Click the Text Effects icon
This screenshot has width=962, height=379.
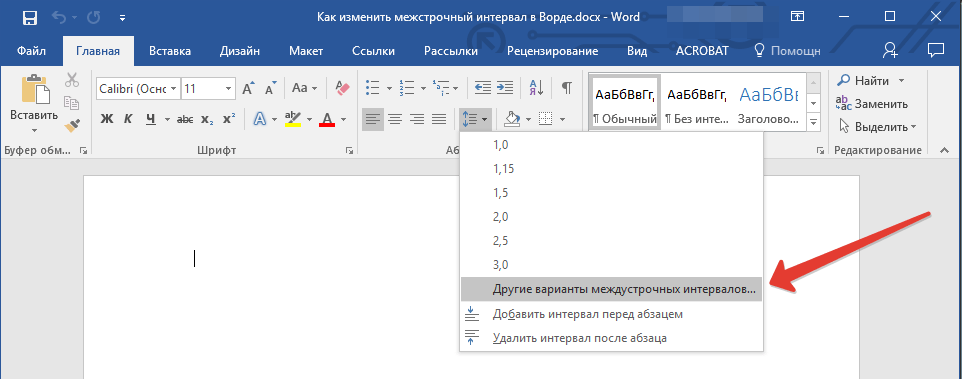tap(260, 119)
